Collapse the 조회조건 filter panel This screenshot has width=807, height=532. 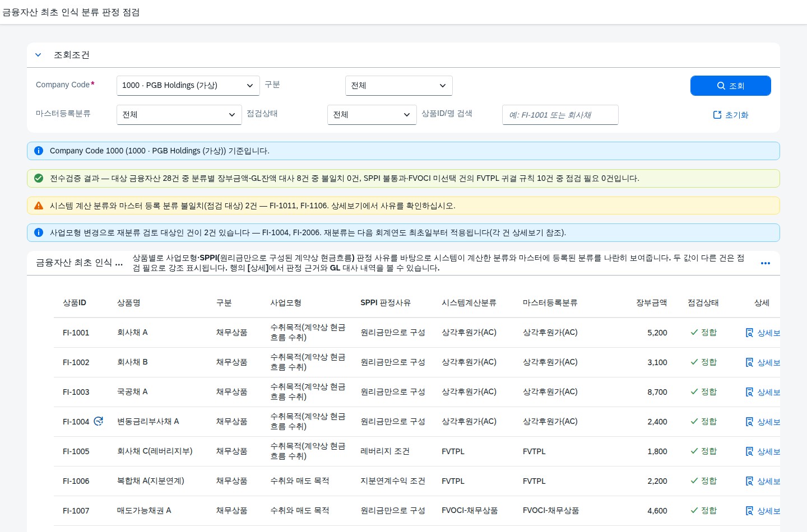coord(38,55)
